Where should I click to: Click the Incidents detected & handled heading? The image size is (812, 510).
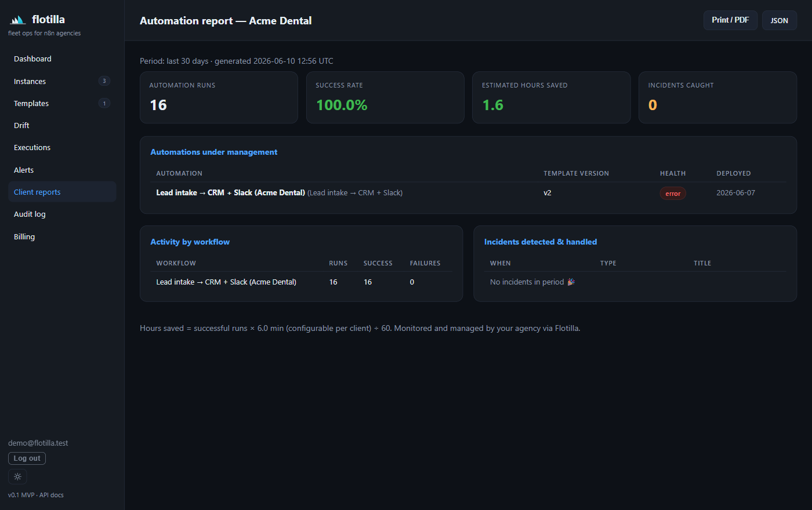(x=541, y=242)
